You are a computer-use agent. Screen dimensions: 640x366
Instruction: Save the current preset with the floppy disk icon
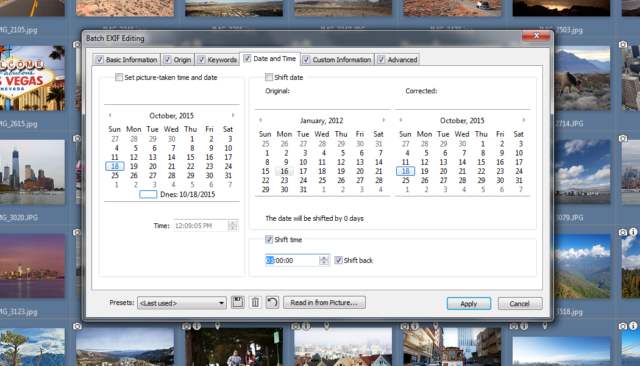(238, 302)
